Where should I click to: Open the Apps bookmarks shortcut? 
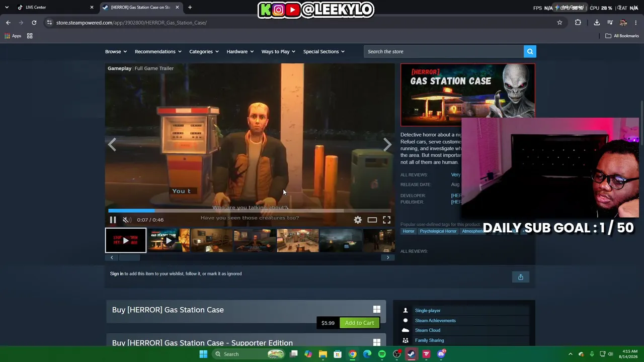click(13, 36)
